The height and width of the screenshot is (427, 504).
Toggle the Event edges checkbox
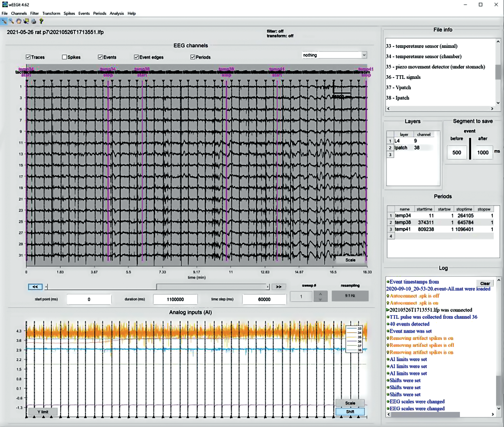pyautogui.click(x=137, y=57)
